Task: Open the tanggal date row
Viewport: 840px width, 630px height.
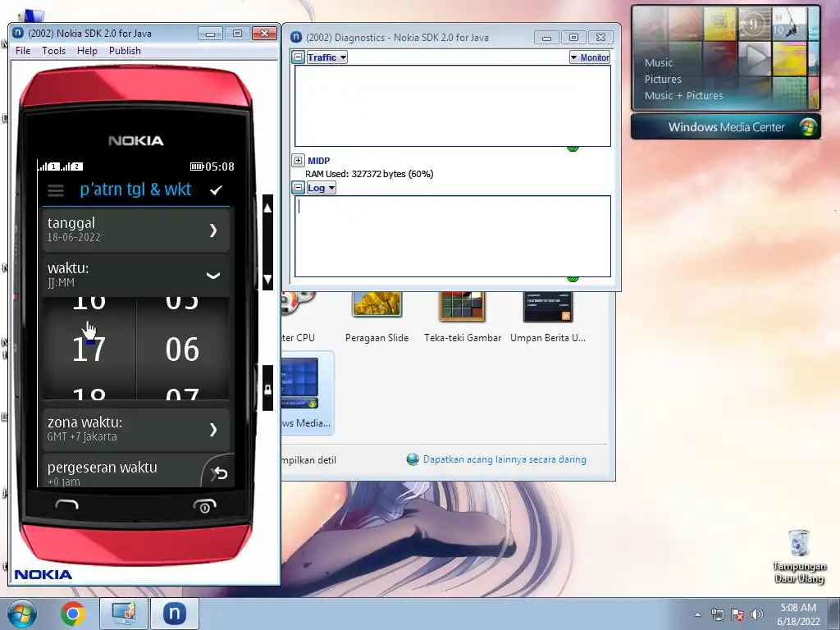Action: (136, 230)
